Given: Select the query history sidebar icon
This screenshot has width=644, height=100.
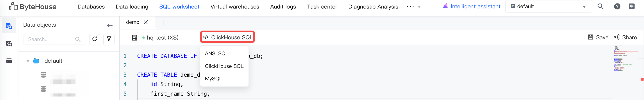Looking at the screenshot, I should click(x=9, y=44).
